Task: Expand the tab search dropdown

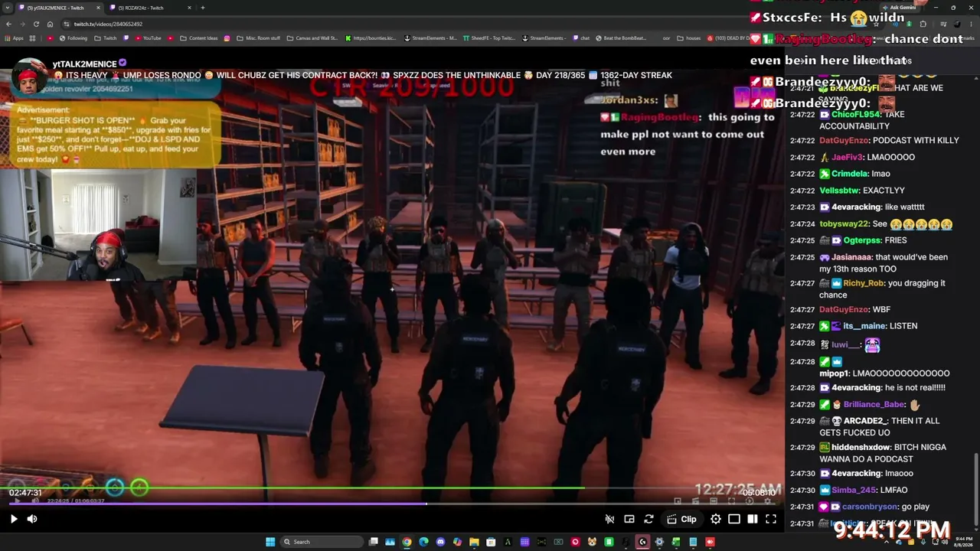Action: click(x=7, y=8)
